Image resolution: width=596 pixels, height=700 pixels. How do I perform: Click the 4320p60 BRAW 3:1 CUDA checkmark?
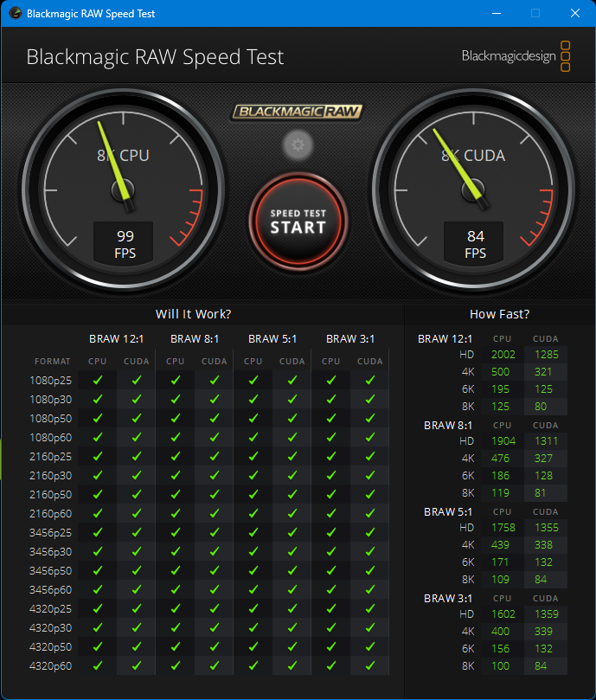(369, 666)
